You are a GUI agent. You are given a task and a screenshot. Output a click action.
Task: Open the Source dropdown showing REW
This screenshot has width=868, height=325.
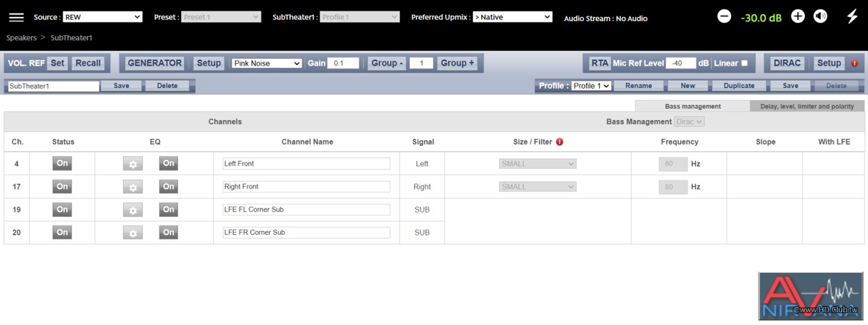click(102, 17)
